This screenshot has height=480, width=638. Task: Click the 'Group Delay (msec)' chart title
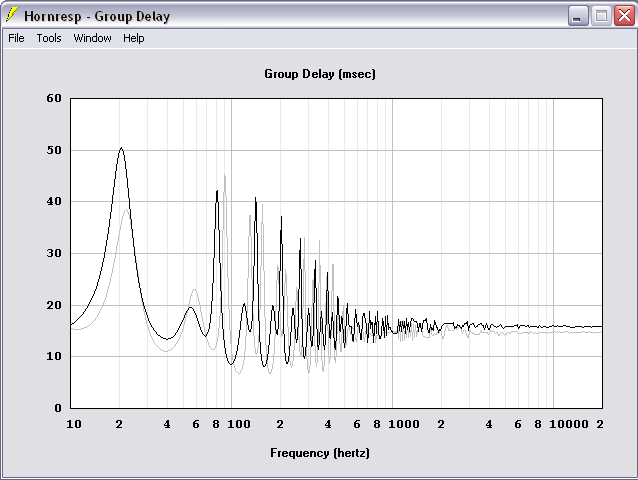[320, 74]
